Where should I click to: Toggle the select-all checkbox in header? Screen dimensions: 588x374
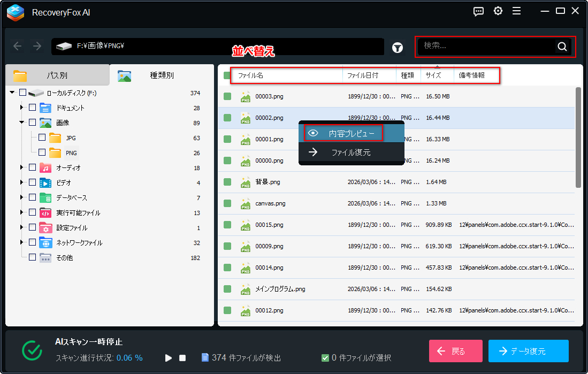click(x=227, y=75)
